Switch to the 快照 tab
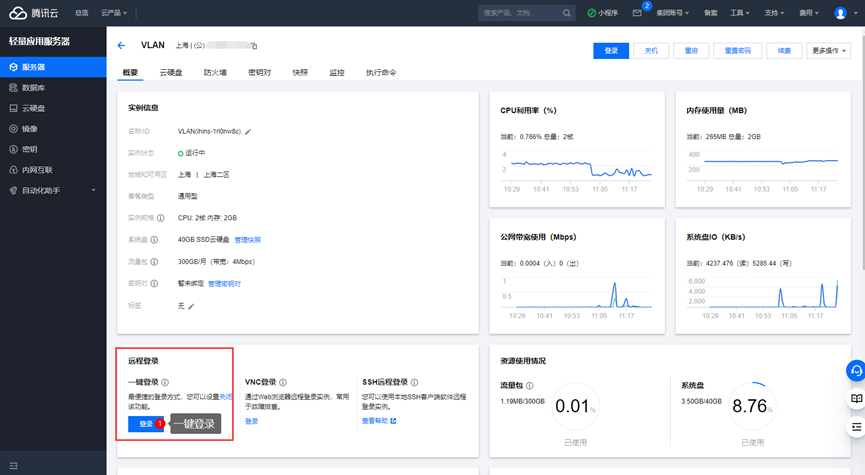The width and height of the screenshot is (865, 475). point(300,72)
